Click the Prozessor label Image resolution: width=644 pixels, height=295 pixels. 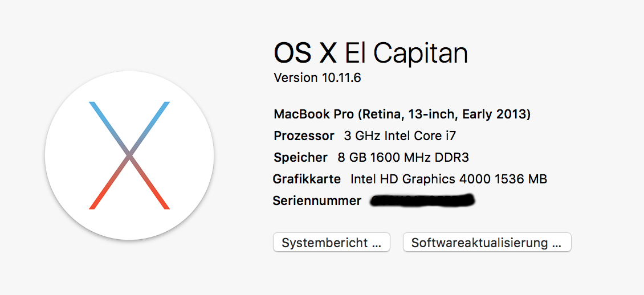(304, 136)
